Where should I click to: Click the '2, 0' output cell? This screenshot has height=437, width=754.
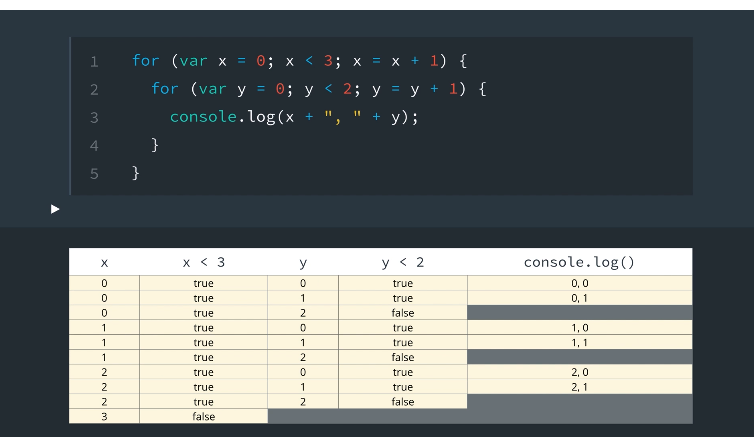pyautogui.click(x=579, y=372)
